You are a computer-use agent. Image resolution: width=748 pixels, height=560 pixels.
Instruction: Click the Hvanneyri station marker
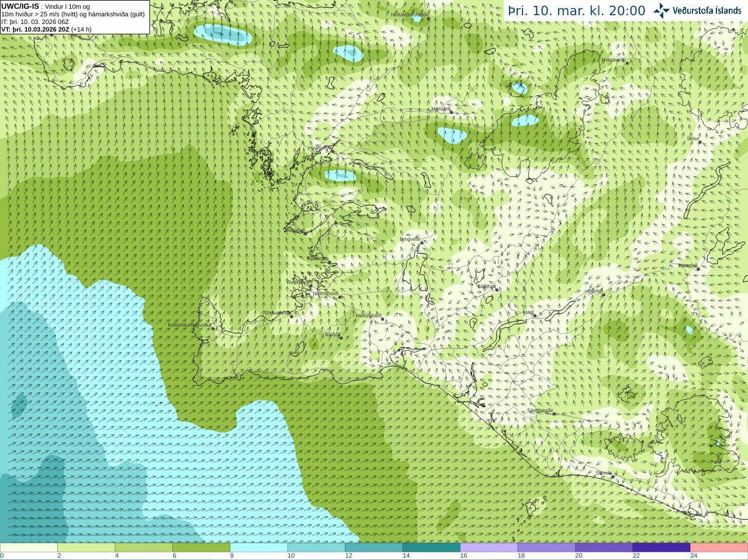[x=332, y=151]
